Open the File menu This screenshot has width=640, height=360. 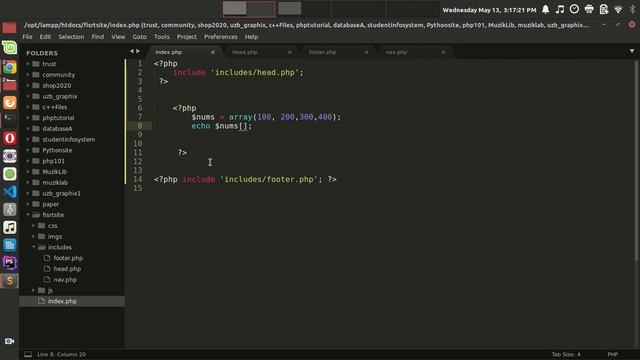pos(27,37)
